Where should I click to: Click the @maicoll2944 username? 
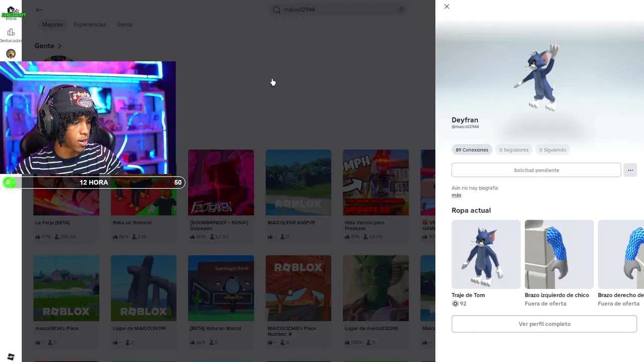click(465, 127)
